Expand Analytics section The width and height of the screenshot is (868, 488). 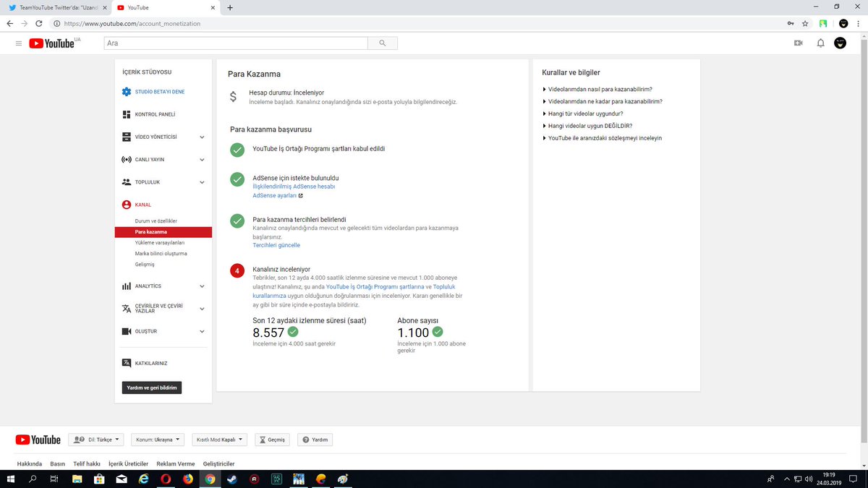click(x=202, y=286)
